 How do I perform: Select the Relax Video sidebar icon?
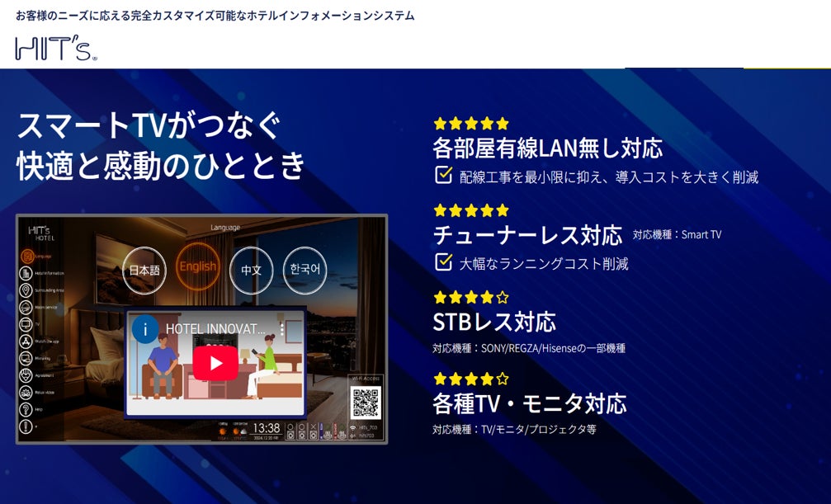point(26,390)
